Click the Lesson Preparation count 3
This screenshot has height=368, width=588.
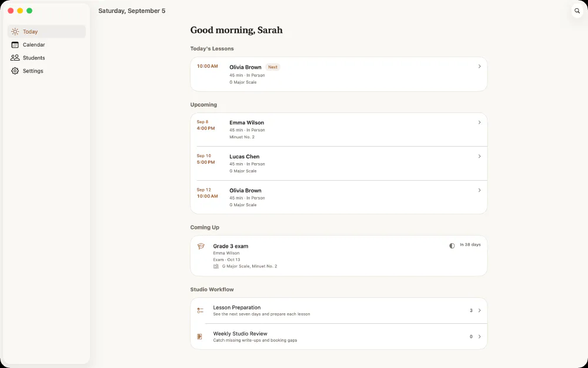[x=471, y=310]
